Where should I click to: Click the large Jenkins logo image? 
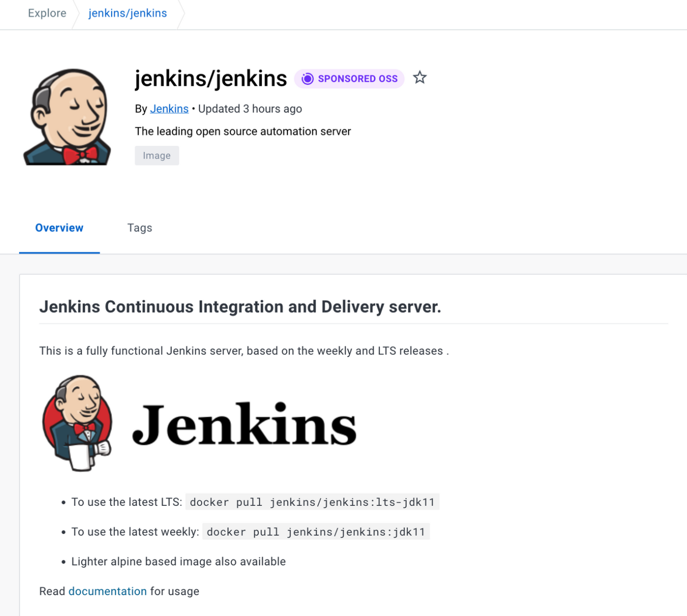pos(199,423)
